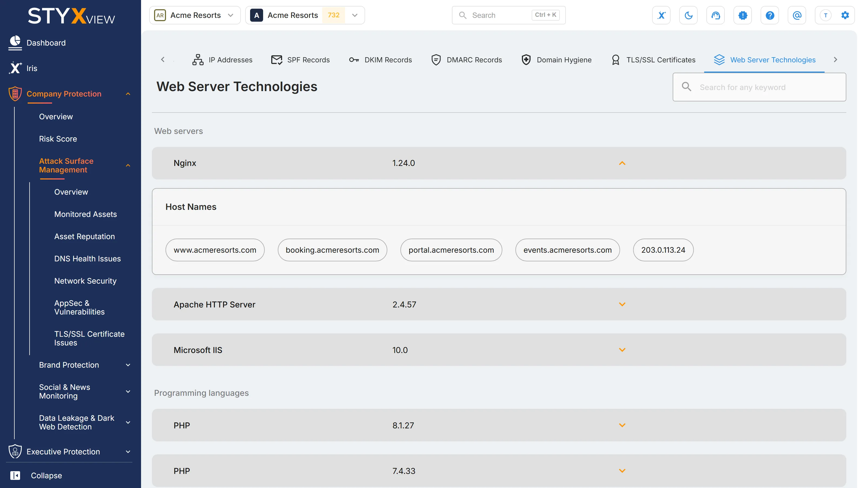868x488 pixels.
Task: Click the Collapse sidebar icon
Action: [x=15, y=475]
